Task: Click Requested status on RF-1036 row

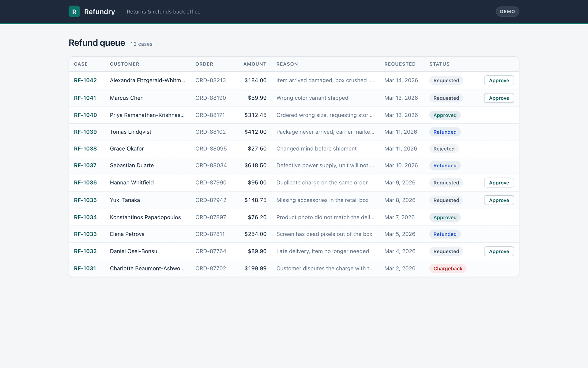Action: click(x=446, y=183)
